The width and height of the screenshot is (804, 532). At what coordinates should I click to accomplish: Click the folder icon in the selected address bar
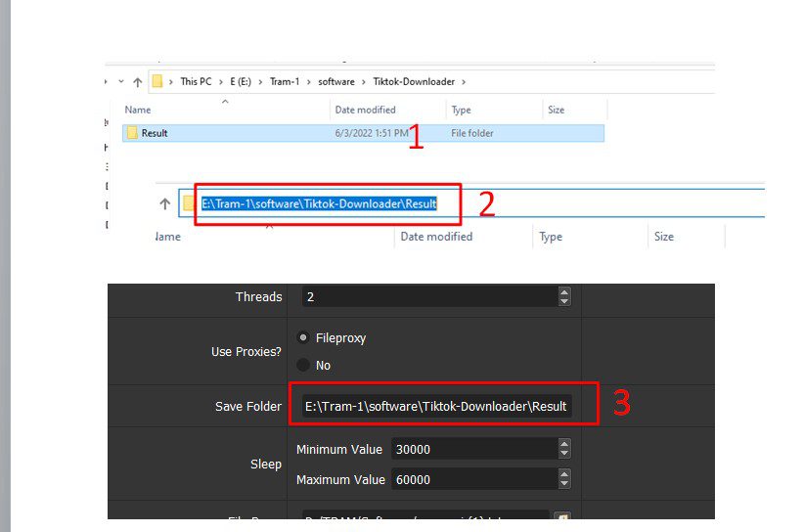[x=189, y=203]
